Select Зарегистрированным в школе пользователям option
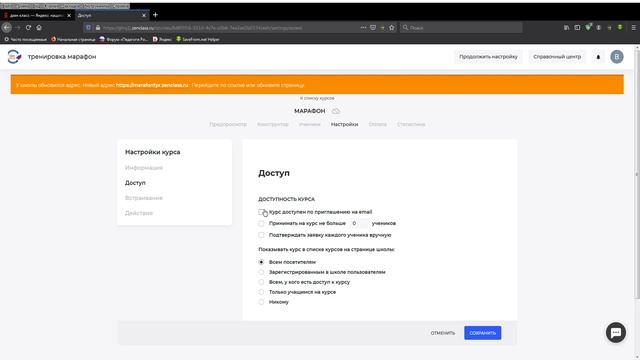Image resolution: width=640 pixels, height=360 pixels. tap(261, 272)
